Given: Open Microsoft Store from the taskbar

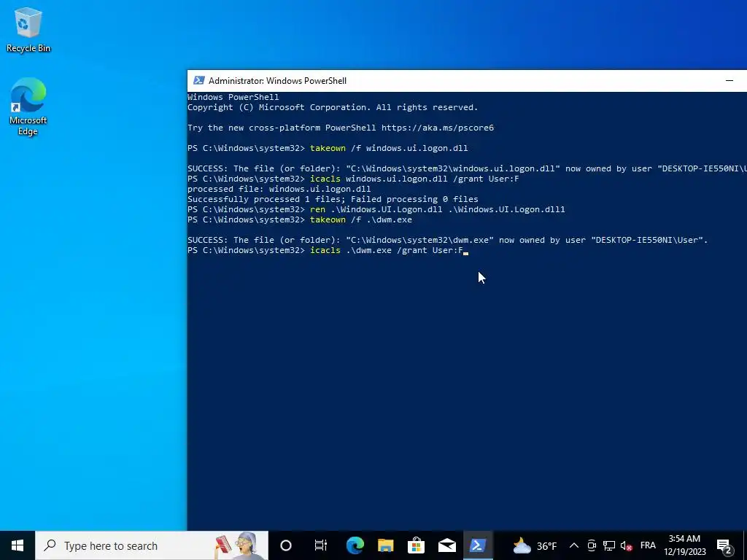Looking at the screenshot, I should [x=416, y=545].
